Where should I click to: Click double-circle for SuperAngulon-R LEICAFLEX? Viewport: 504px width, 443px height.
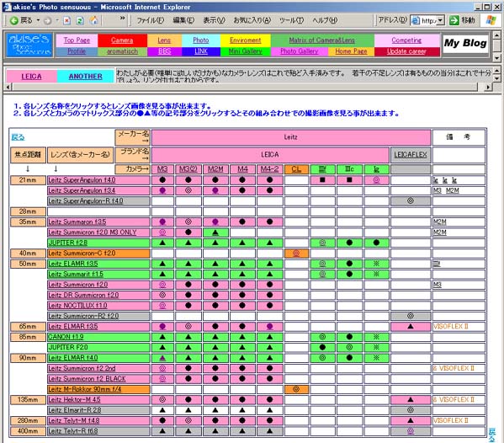pos(411,200)
